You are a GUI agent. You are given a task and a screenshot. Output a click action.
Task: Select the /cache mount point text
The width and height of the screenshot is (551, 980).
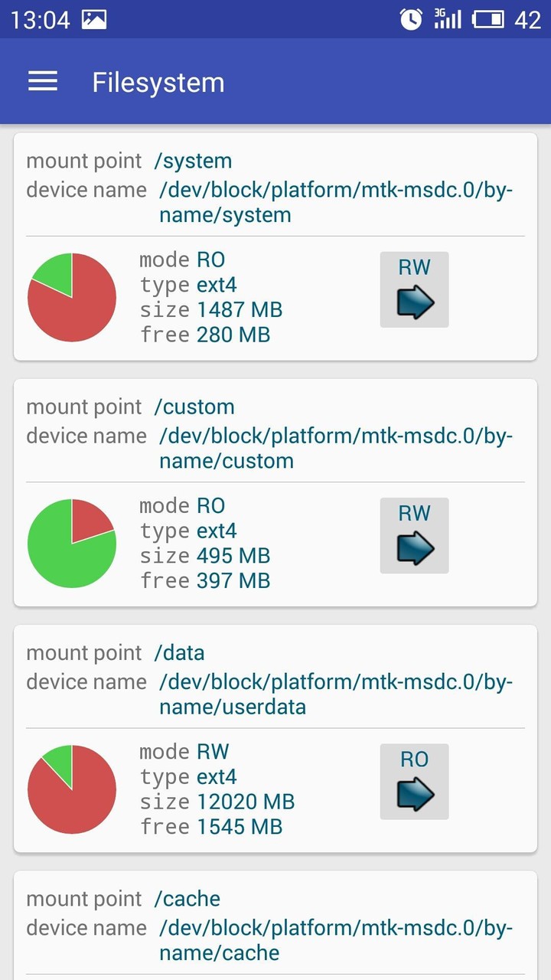[x=187, y=898]
